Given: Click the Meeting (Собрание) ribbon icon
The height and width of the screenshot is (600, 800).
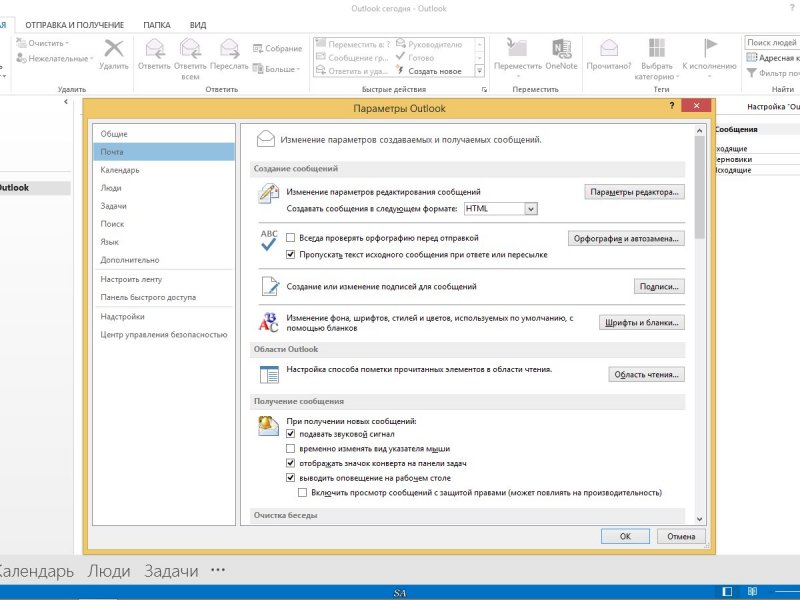Looking at the screenshot, I should pos(258,48).
